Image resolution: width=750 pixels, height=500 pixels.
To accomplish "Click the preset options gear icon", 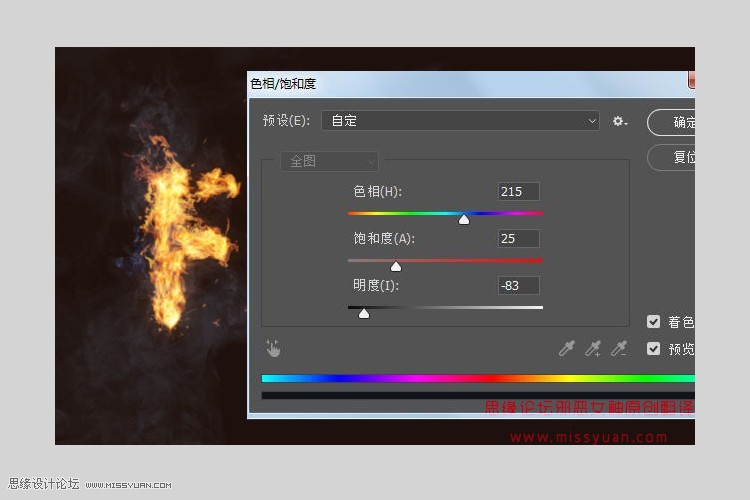I will point(619,121).
